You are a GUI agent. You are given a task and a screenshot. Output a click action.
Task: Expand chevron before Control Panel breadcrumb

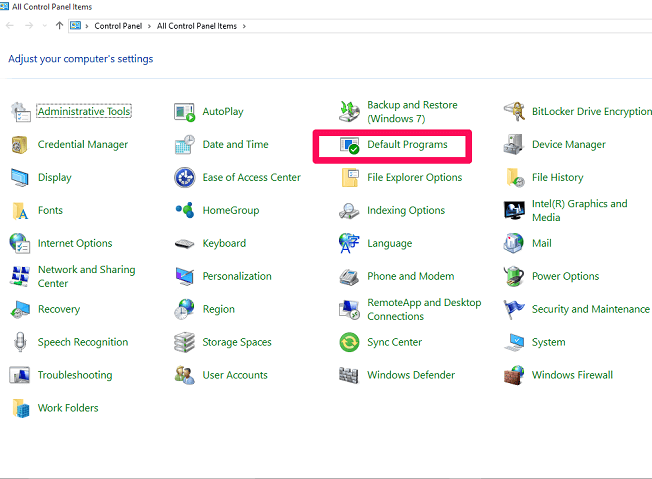(x=87, y=26)
